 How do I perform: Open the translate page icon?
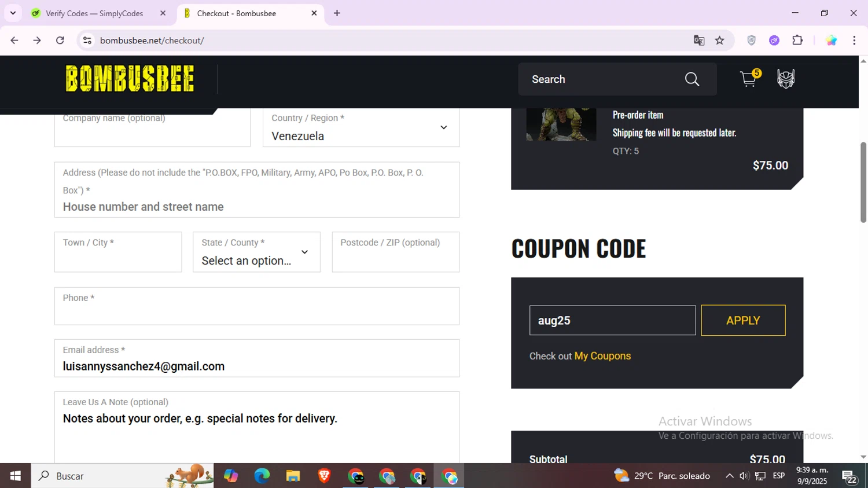699,41
